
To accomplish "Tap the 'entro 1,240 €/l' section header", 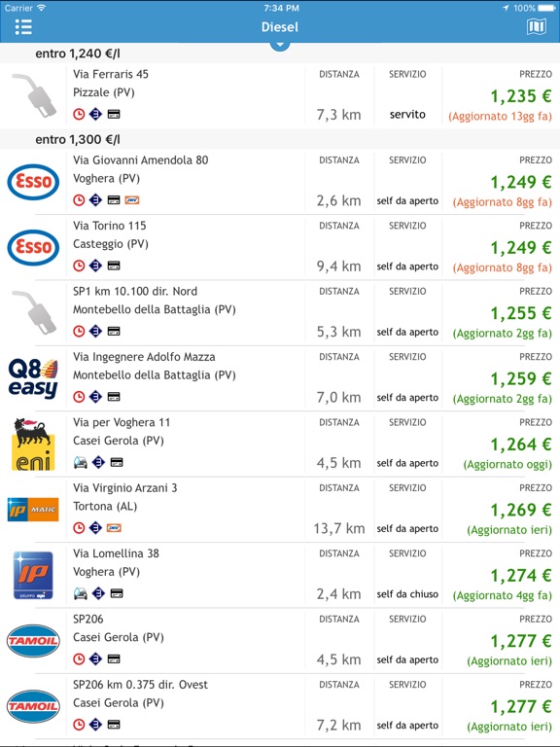I will [78, 53].
